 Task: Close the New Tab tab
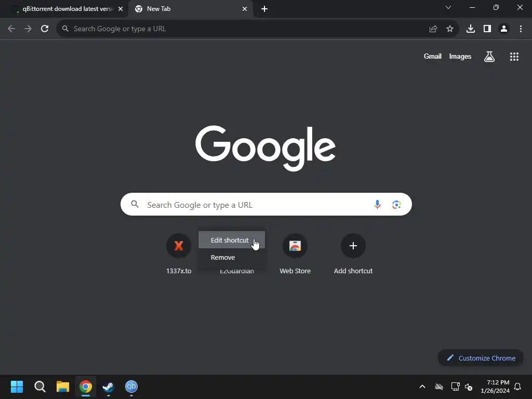(x=245, y=9)
